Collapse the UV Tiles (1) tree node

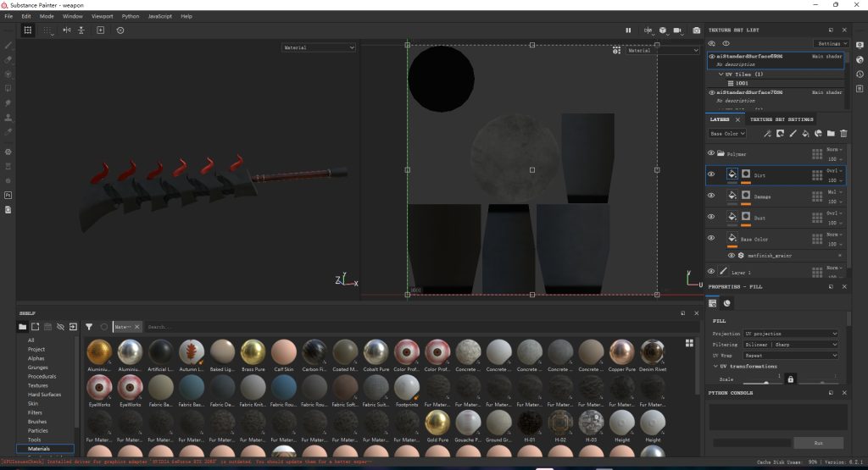(x=721, y=74)
